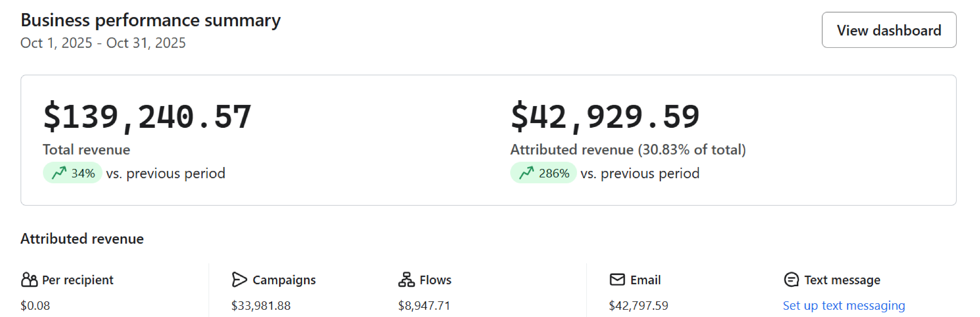
Task: Click the upward trend arrow beside 286%
Action: tap(526, 173)
